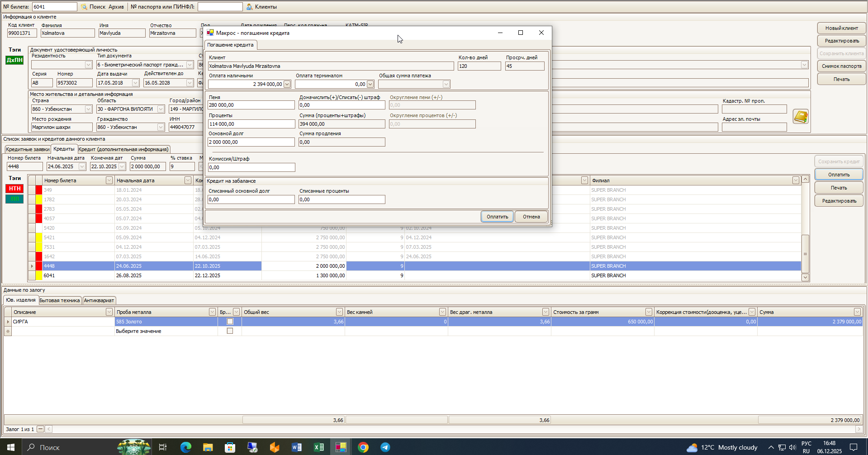Launch Excel from the taskbar
Viewport: 868px width, 455px height.
[318, 447]
